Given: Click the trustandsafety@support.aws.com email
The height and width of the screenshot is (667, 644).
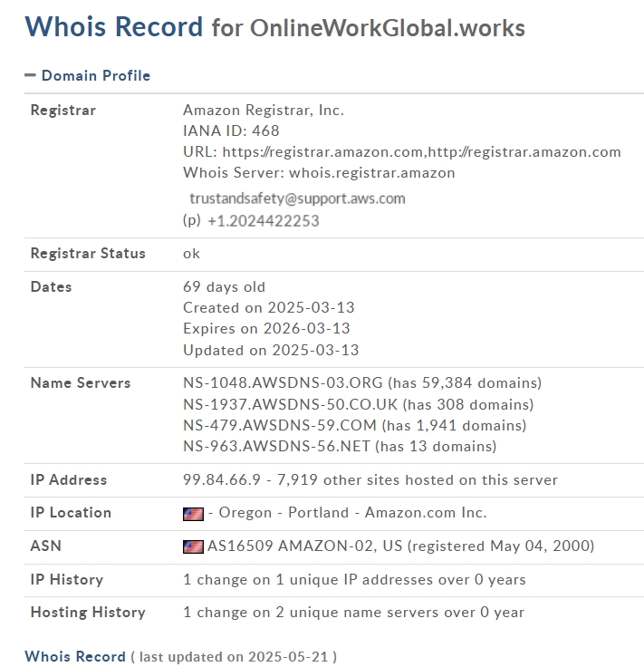Looking at the screenshot, I should point(297,198).
